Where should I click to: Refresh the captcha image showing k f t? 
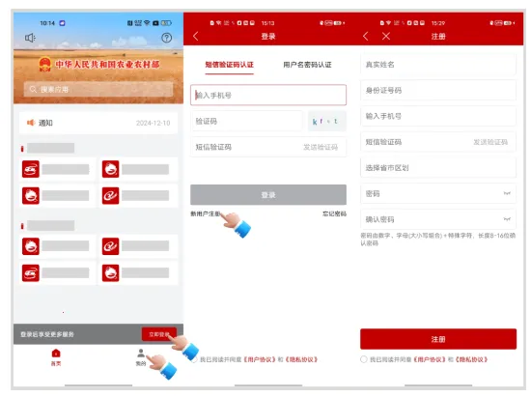327,121
